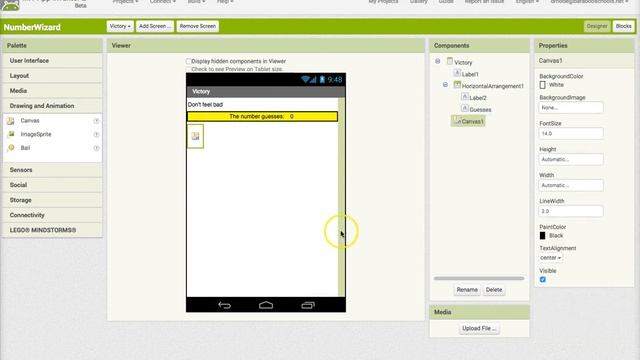Click the LineWidth 2.0 field
This screenshot has width=640, height=360.
tap(571, 211)
